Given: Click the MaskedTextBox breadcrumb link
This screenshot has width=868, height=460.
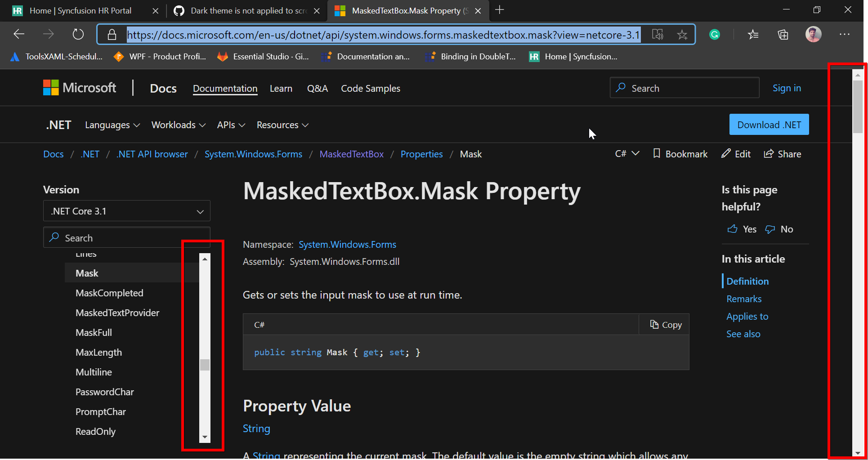Looking at the screenshot, I should pyautogui.click(x=352, y=154).
